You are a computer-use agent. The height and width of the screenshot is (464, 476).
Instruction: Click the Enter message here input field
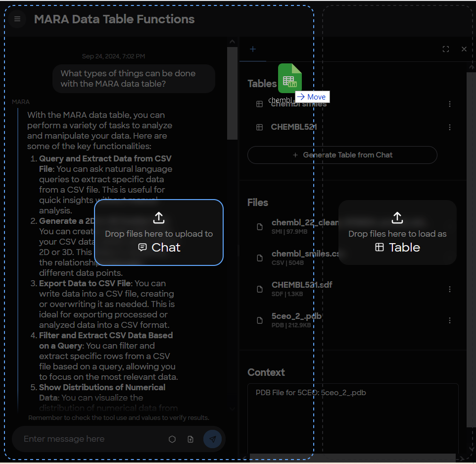coord(89,439)
